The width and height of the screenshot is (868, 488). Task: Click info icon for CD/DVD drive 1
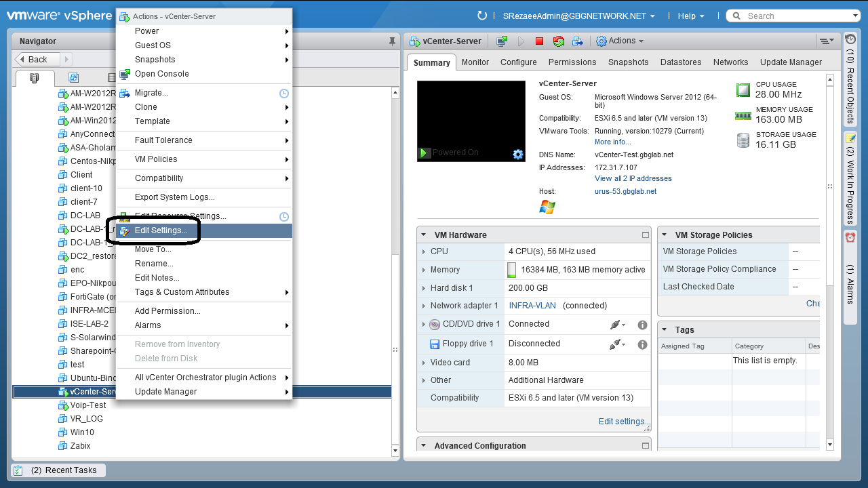[642, 325]
